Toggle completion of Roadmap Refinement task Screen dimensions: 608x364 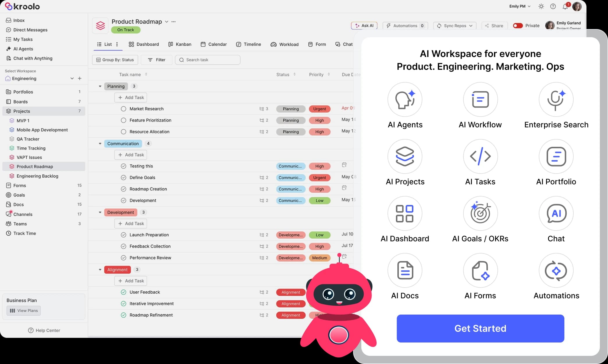coord(123,315)
